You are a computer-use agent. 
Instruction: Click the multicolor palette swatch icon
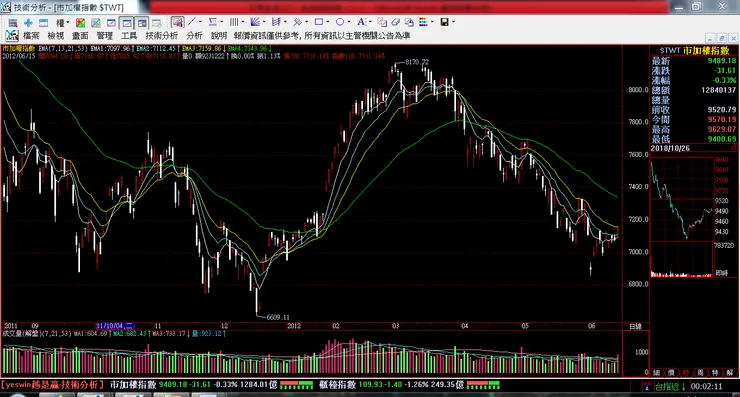click(423, 22)
